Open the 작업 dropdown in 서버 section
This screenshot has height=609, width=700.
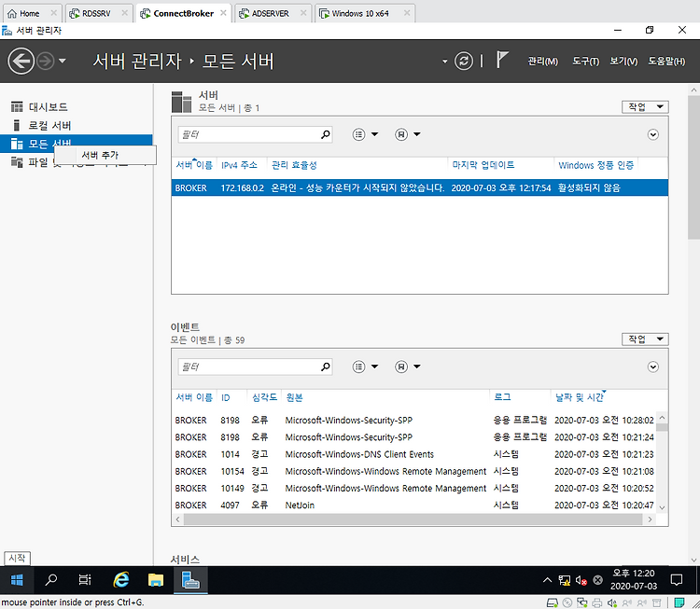(x=645, y=107)
